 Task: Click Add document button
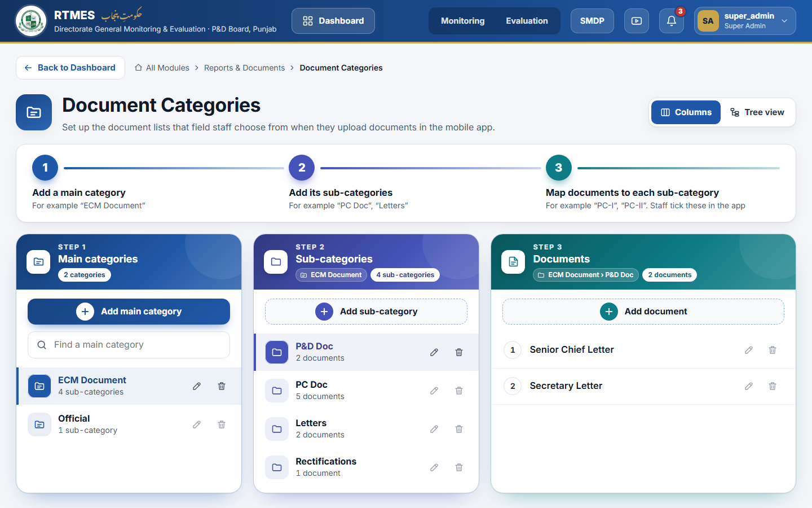(x=643, y=312)
